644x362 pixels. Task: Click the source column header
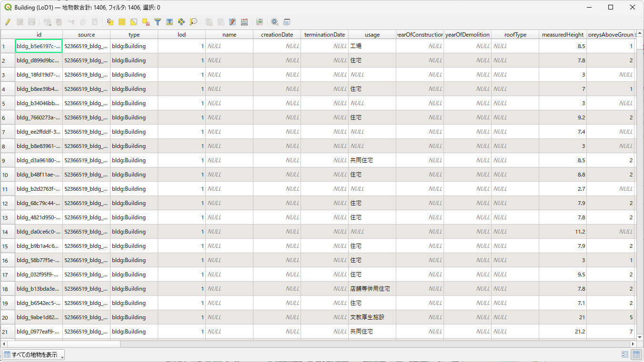(x=87, y=35)
